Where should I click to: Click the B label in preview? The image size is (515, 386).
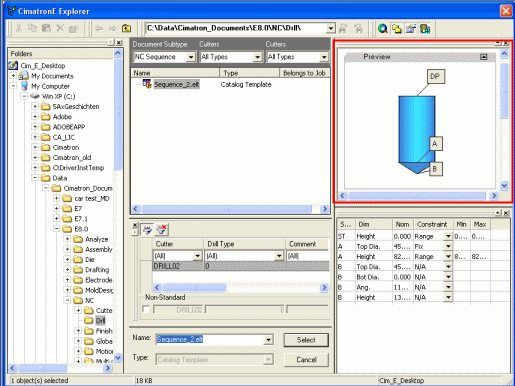click(x=435, y=169)
